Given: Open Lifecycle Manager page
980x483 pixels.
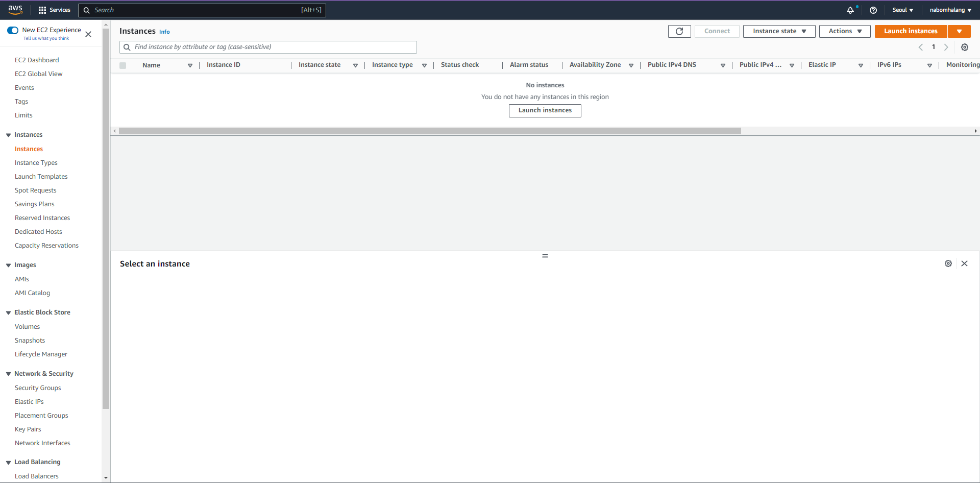Looking at the screenshot, I should (x=41, y=354).
